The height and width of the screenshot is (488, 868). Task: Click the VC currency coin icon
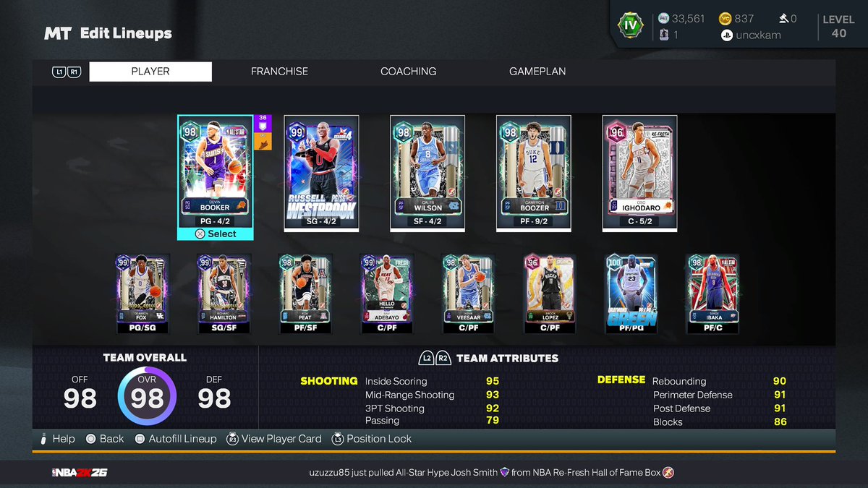(x=725, y=19)
